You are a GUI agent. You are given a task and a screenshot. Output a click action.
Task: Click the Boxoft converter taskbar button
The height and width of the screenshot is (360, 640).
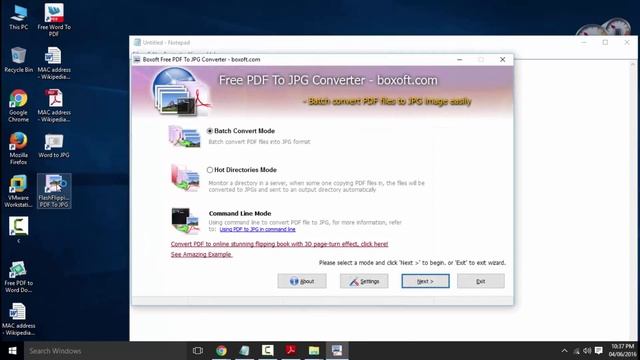tap(337, 351)
